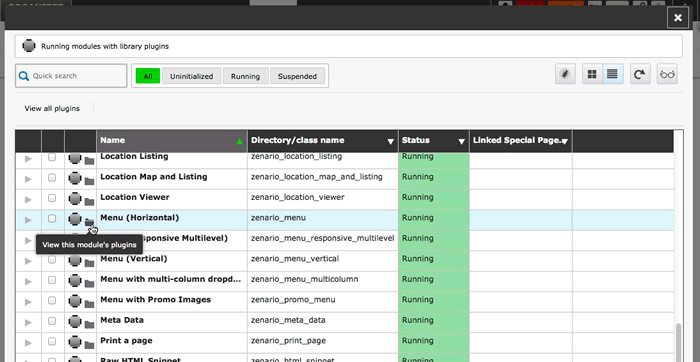Switch to grid view
The height and width of the screenshot is (362, 700).
[x=592, y=74]
